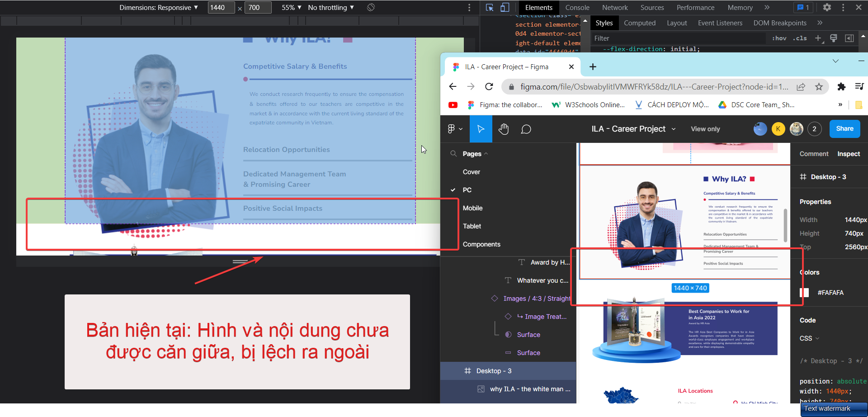
Task: Click the rotate screen icon in device toolbar
Action: click(x=371, y=7)
